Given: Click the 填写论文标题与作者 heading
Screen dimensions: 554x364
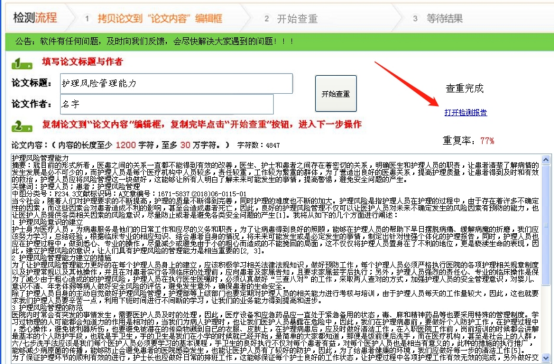Looking at the screenshot, I should (82, 62).
